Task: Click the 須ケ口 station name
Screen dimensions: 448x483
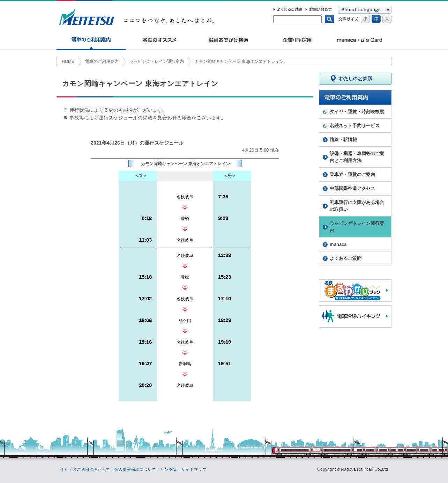Action: [x=185, y=321]
